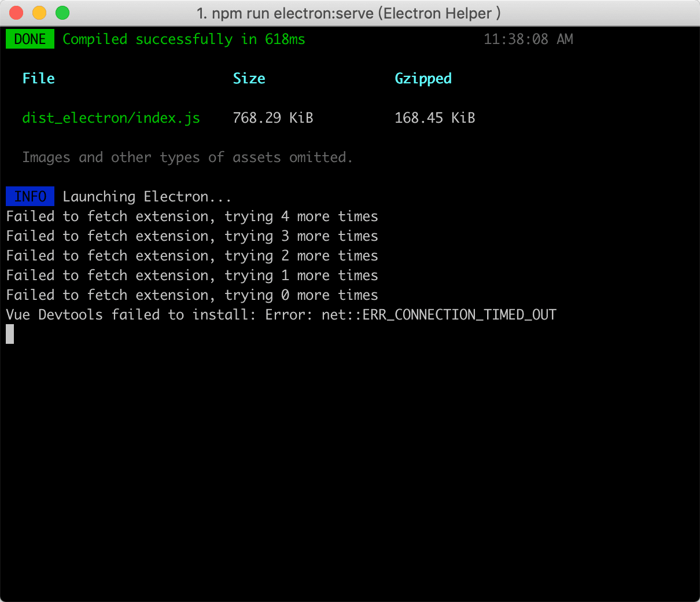
Task: Click the File column header
Action: click(x=38, y=79)
